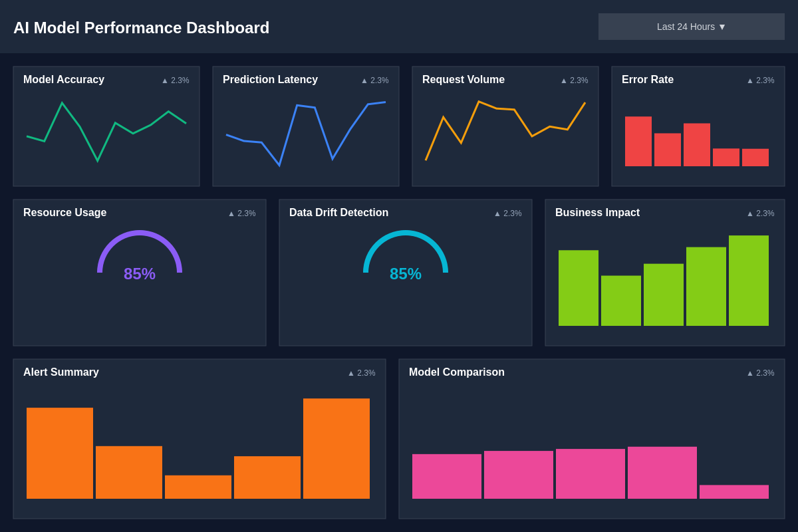
Task: Click the Request Volume trend up indicator
Action: (x=575, y=80)
